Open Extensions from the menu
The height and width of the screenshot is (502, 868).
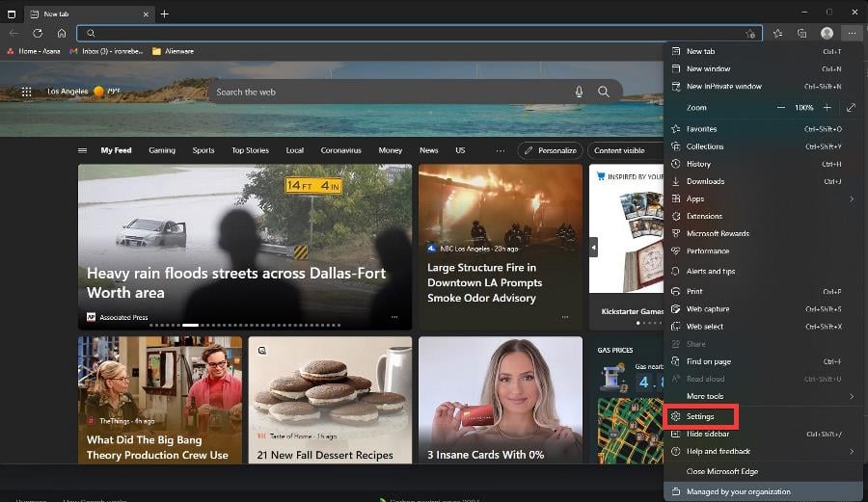(764, 216)
